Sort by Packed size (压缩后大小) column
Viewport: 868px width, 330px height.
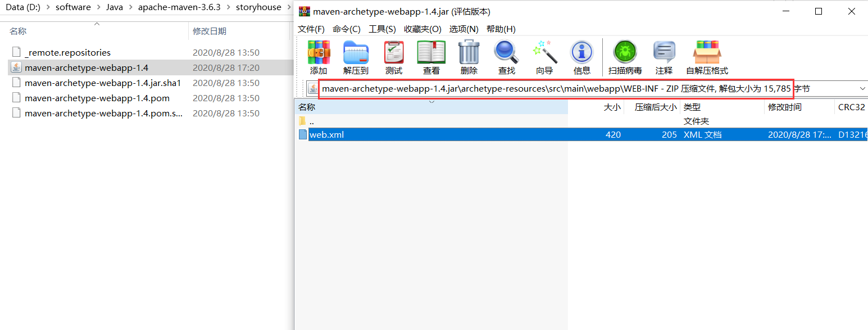[652, 107]
